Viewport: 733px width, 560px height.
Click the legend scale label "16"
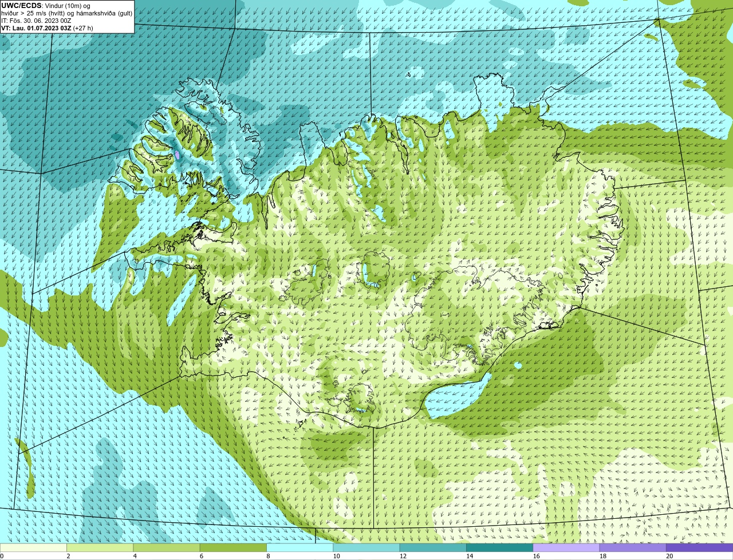pyautogui.click(x=536, y=556)
